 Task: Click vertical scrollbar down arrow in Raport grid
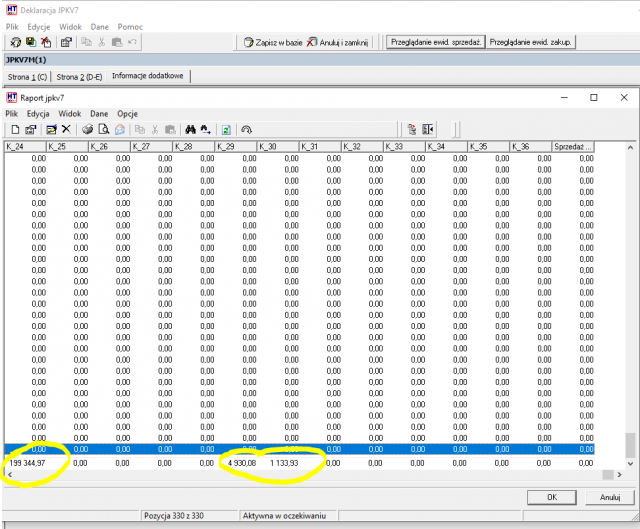(x=630, y=463)
